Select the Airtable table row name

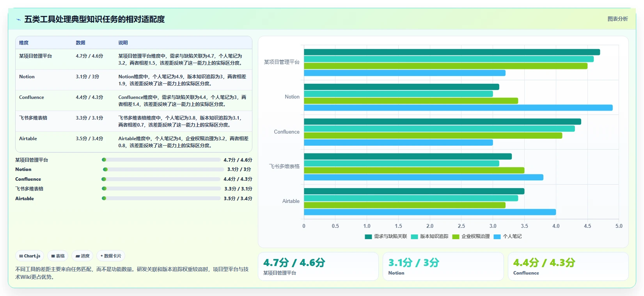(x=28, y=139)
